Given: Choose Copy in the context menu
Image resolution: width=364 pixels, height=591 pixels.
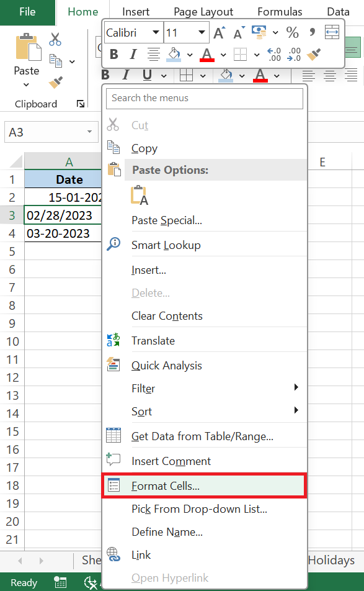Looking at the screenshot, I should point(205,148).
